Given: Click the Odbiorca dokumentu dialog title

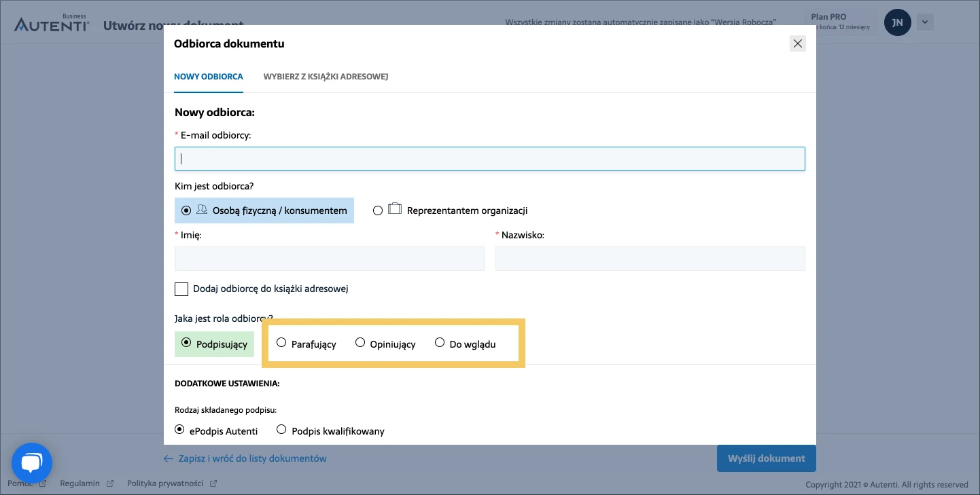Looking at the screenshot, I should pos(229,43).
